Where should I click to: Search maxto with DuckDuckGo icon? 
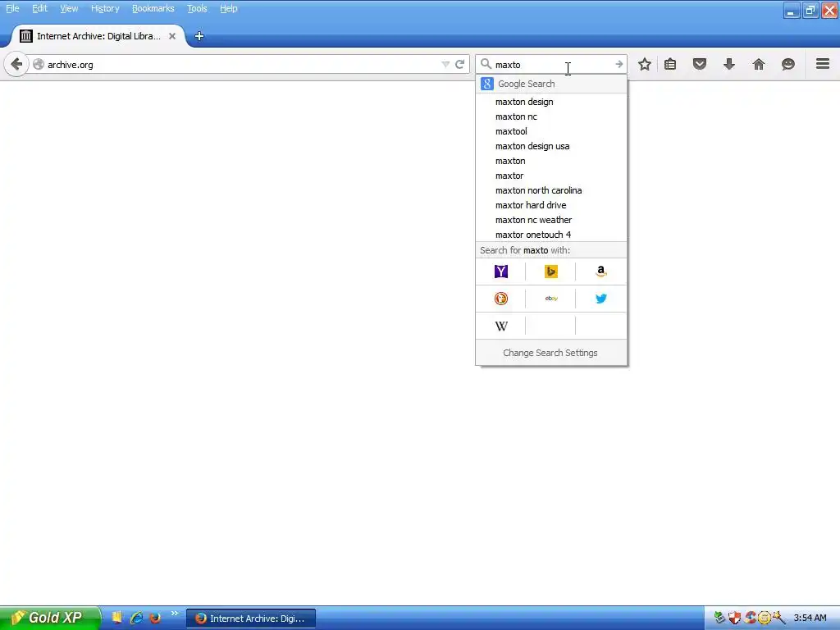pos(501,299)
